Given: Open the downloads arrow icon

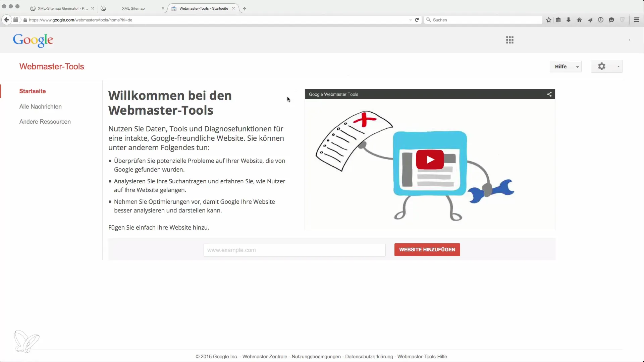Looking at the screenshot, I should coord(569,20).
